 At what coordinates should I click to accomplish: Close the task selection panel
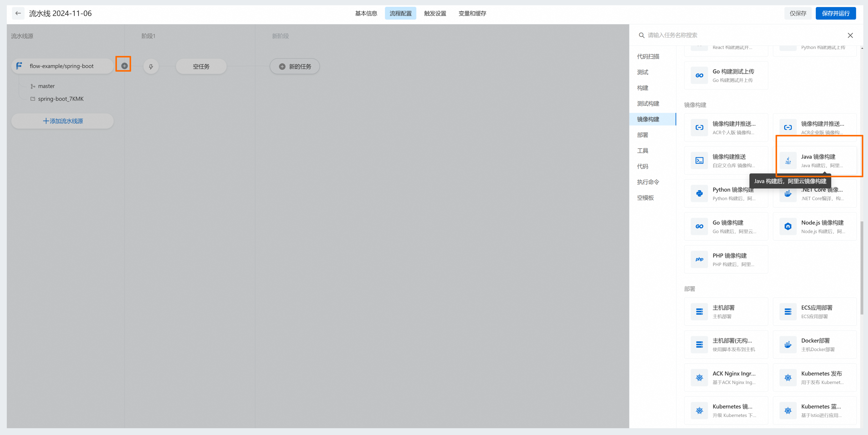(x=850, y=35)
